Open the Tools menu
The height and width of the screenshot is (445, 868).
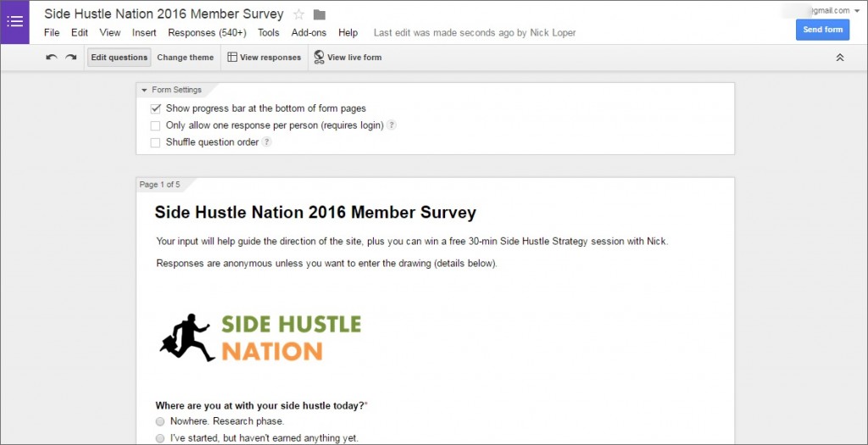(x=269, y=33)
